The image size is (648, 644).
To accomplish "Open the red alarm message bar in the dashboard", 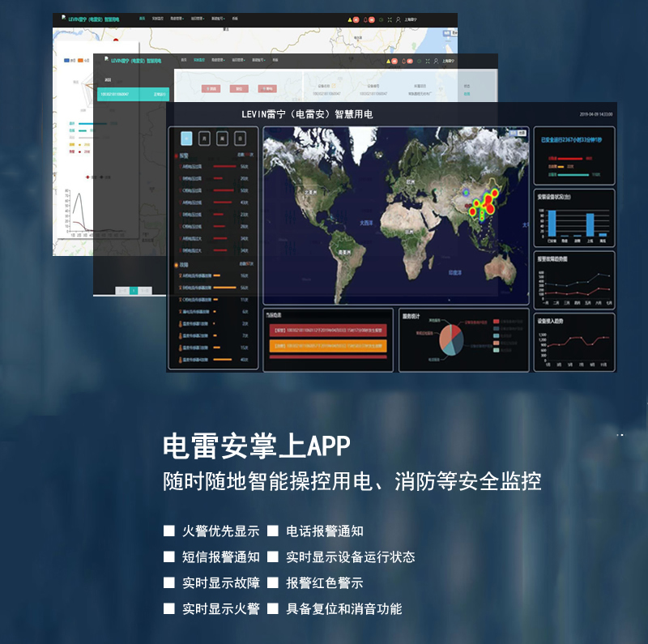I will click(328, 331).
